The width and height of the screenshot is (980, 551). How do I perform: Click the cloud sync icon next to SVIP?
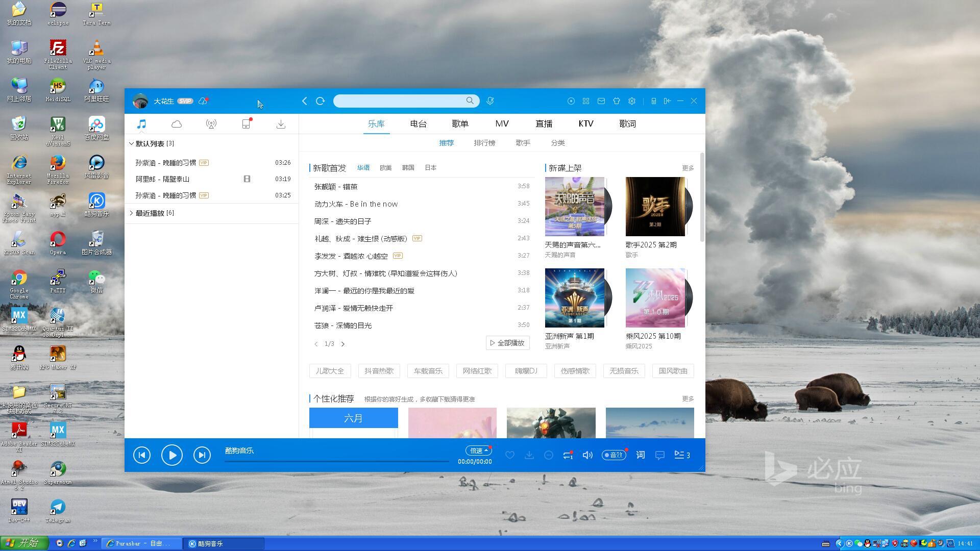point(203,101)
